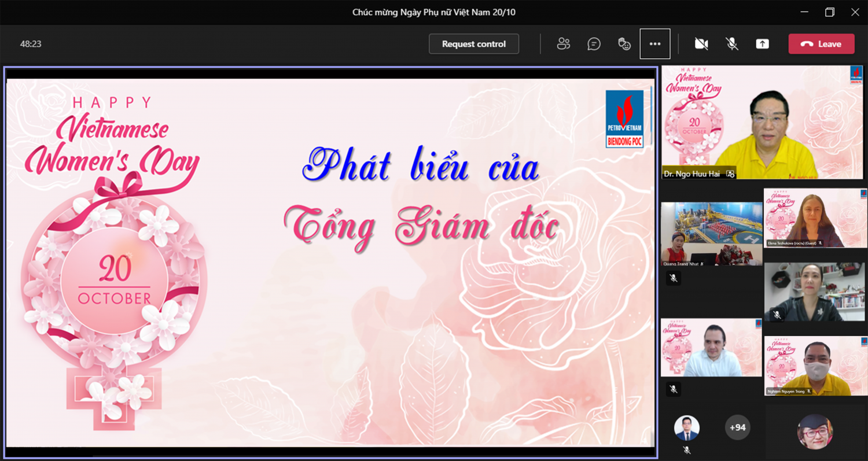This screenshot has width=868, height=461.
Task: Select Dr. Ngo Huu Hai's video tile
Action: coord(763,122)
